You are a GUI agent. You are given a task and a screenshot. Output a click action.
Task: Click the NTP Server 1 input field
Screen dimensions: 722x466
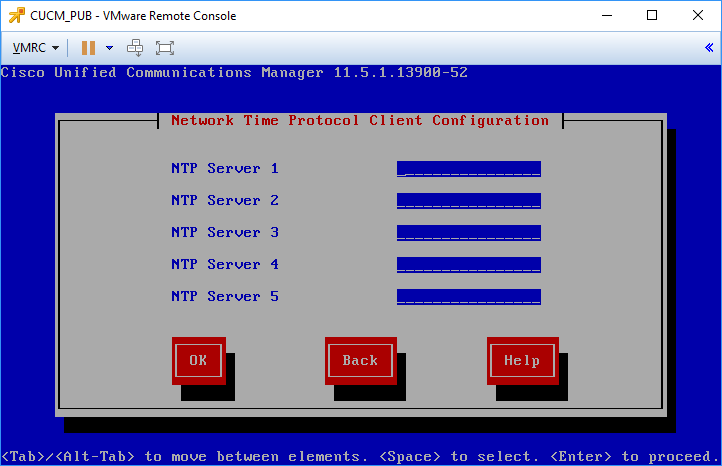coord(469,169)
